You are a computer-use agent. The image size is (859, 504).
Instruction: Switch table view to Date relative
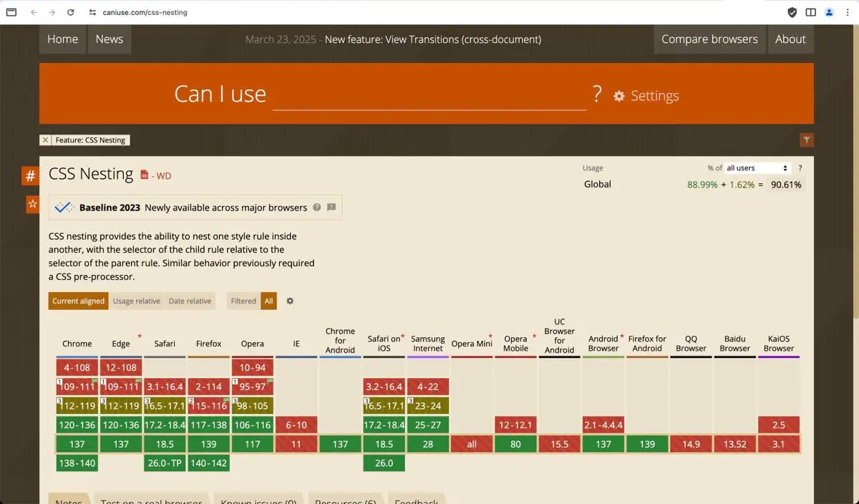click(x=190, y=301)
